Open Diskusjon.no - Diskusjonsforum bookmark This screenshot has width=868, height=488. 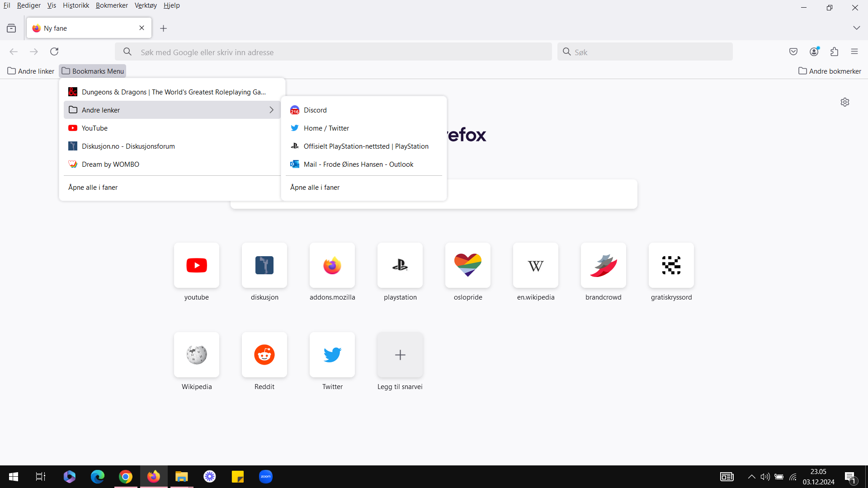pos(172,146)
